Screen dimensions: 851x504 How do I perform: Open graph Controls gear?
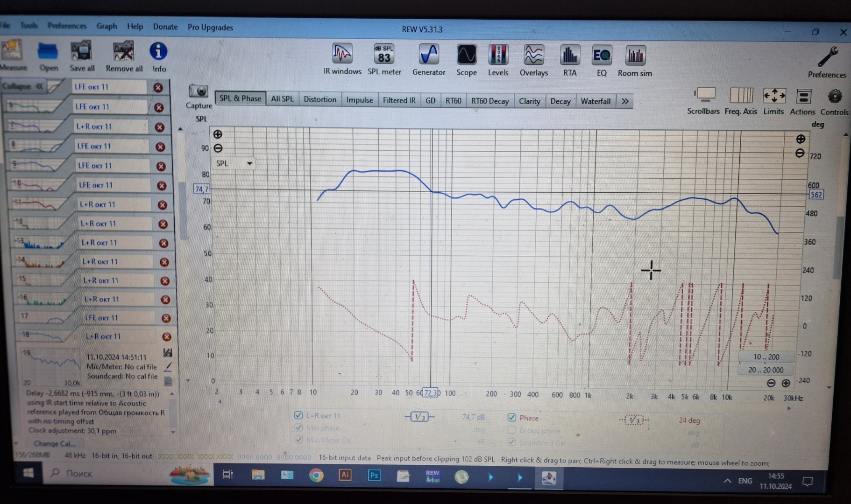[x=834, y=101]
